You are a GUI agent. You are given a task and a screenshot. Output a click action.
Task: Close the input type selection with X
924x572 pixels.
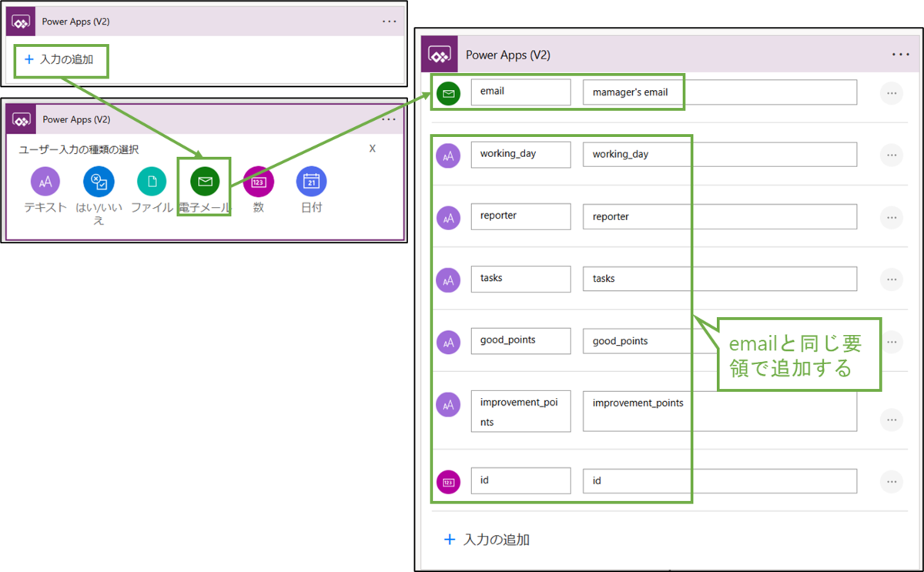point(373,149)
